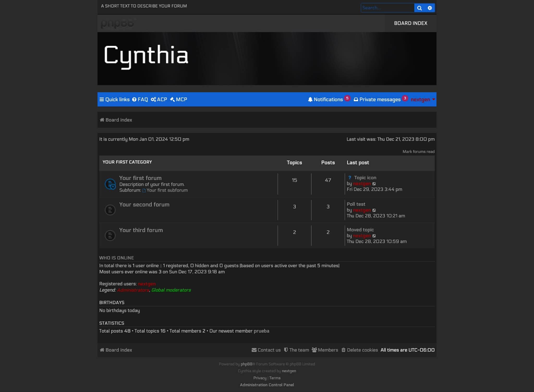Screen dimensions: 534x392
Task: Click the Your first forum icon
Action: click(110, 184)
